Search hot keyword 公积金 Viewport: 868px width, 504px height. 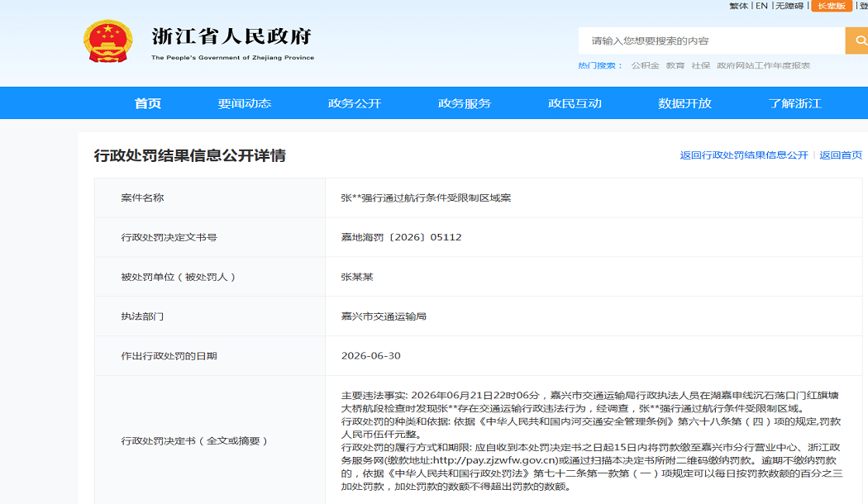point(646,65)
